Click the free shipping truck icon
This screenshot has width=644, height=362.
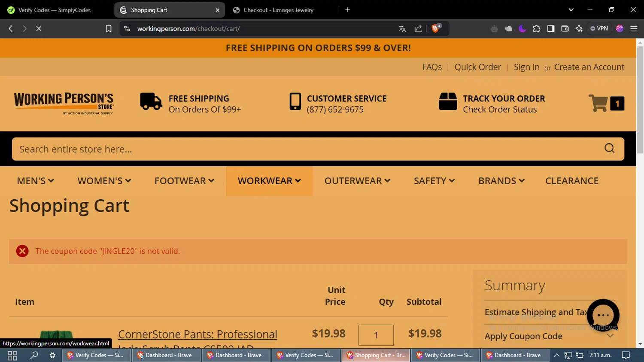pyautogui.click(x=151, y=102)
